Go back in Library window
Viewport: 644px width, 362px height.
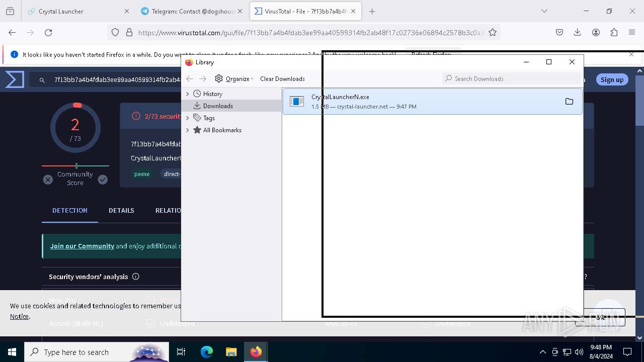(190, 78)
